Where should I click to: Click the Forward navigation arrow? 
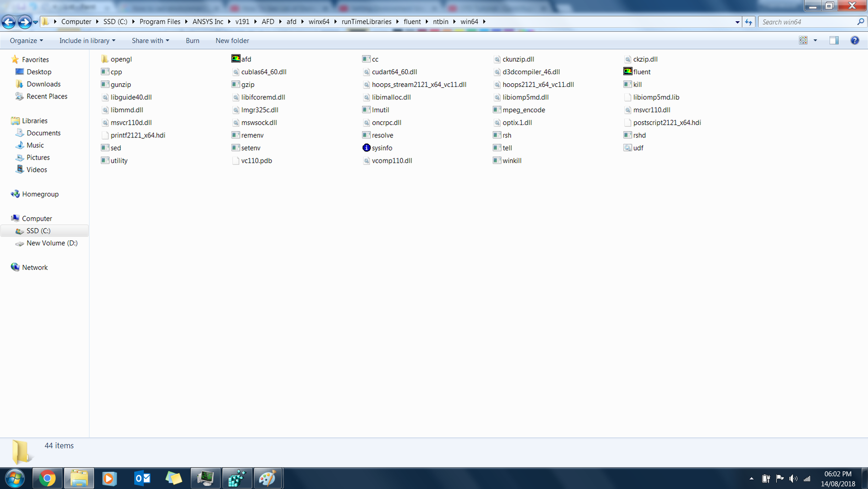tap(24, 22)
